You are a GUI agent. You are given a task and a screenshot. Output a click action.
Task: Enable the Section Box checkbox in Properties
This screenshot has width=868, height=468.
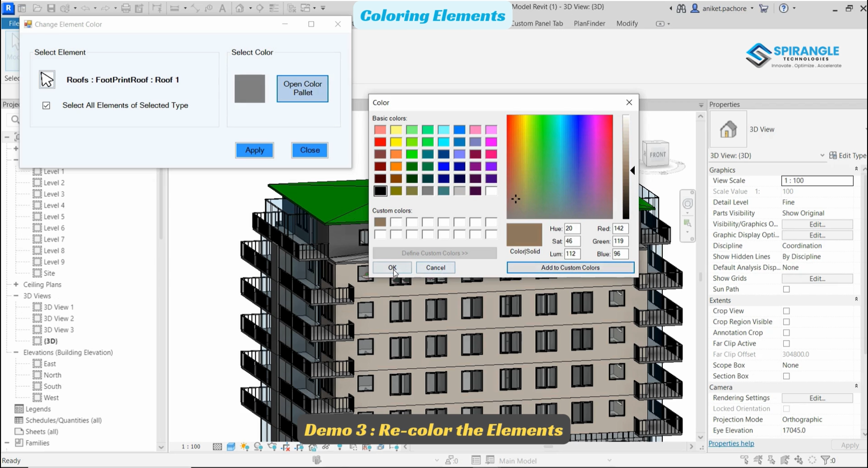[x=786, y=376]
